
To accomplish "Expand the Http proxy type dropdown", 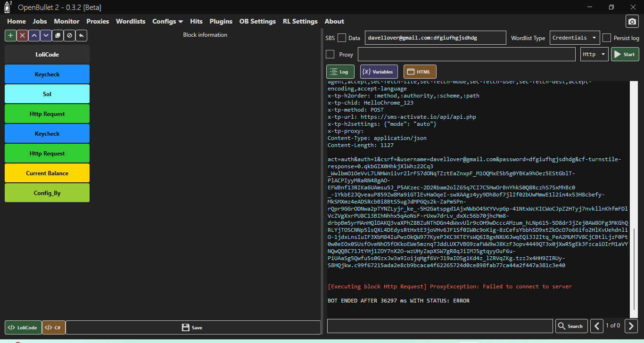I will [594, 54].
